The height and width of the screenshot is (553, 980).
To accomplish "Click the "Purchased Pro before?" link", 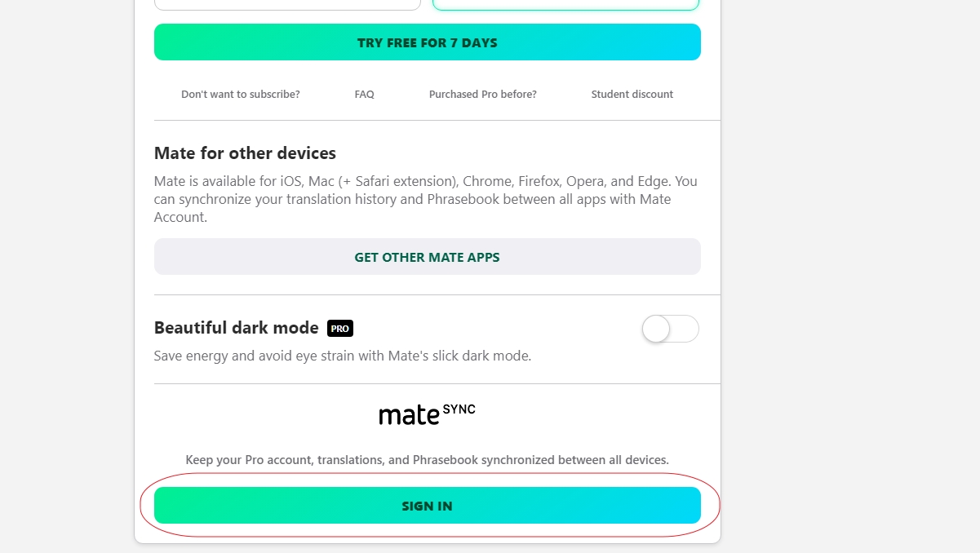I will 482,95.
